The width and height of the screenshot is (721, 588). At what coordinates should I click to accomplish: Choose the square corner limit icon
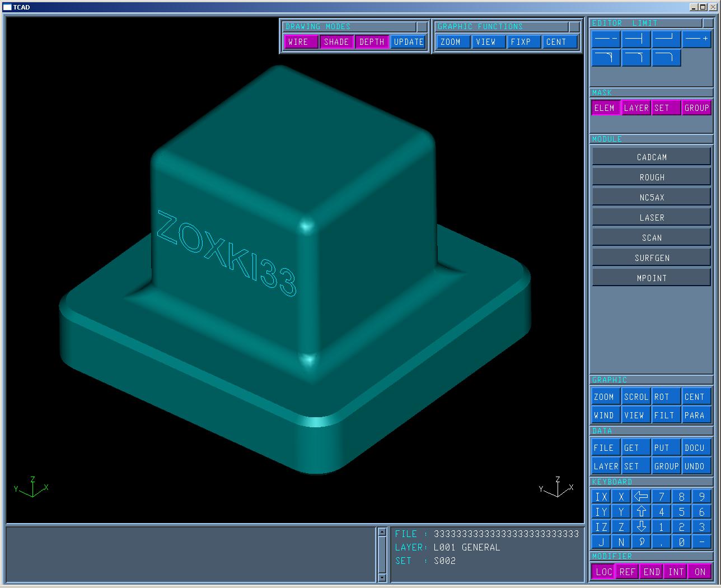click(x=666, y=39)
